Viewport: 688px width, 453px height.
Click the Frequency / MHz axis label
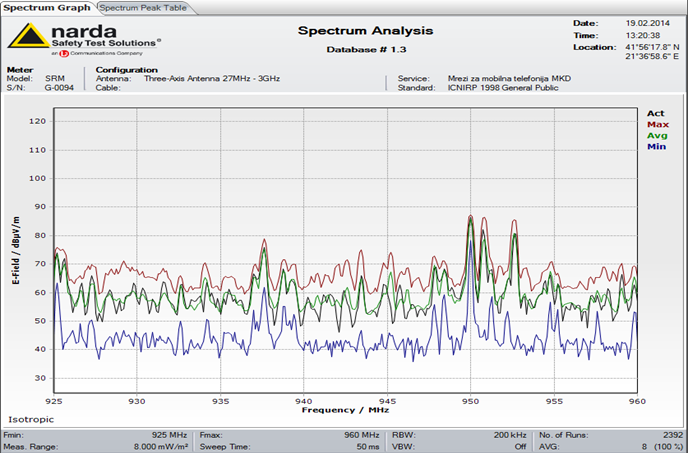pyautogui.click(x=344, y=408)
